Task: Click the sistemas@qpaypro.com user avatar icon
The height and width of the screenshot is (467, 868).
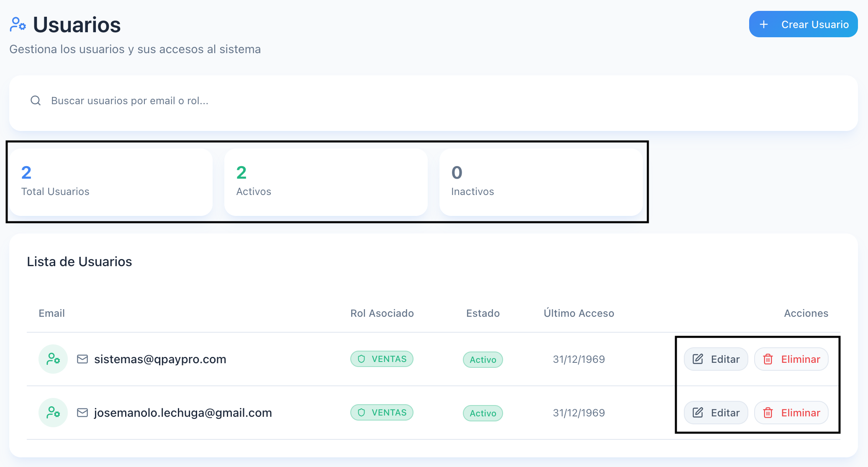Action: click(53, 359)
